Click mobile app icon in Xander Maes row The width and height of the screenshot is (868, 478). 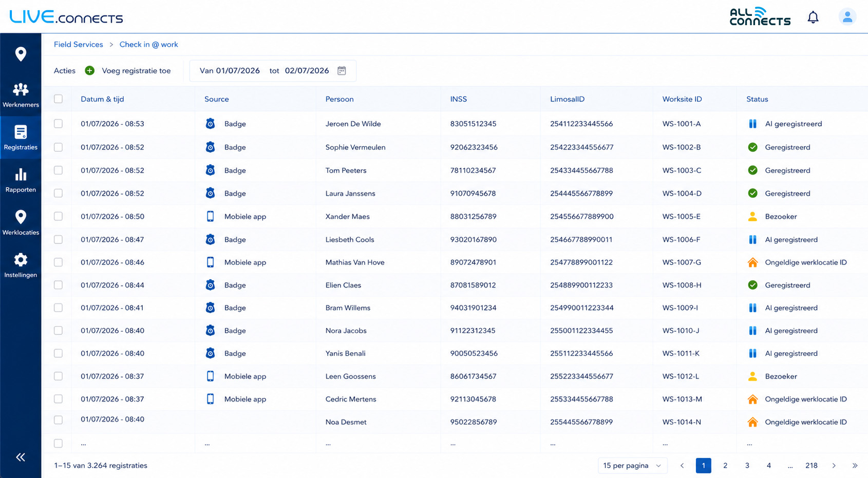pos(210,217)
